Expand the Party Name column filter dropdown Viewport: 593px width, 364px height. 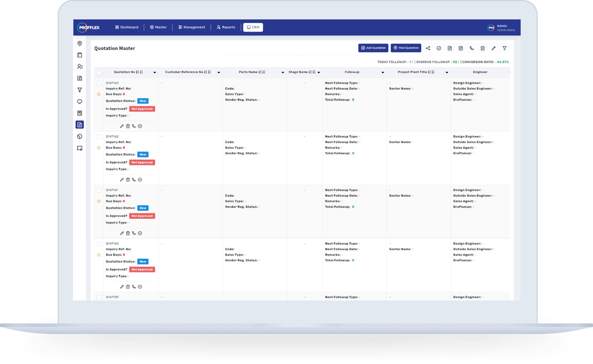pos(283,72)
